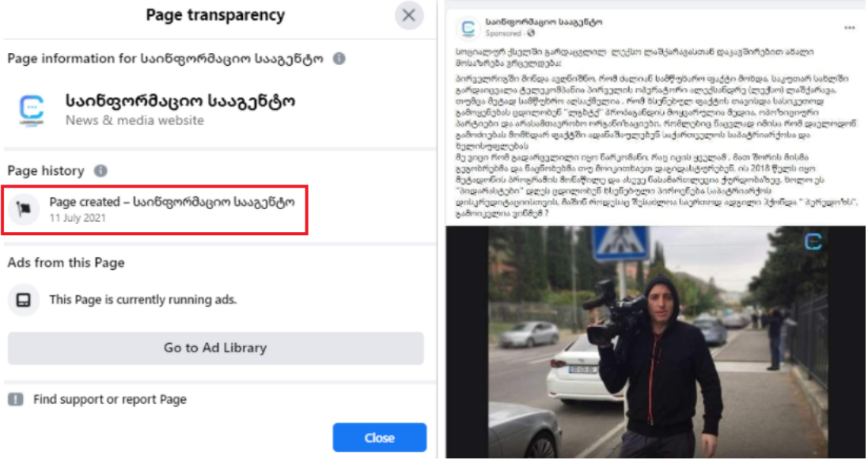
Task: Click the blue Close button
Action: coord(380,438)
